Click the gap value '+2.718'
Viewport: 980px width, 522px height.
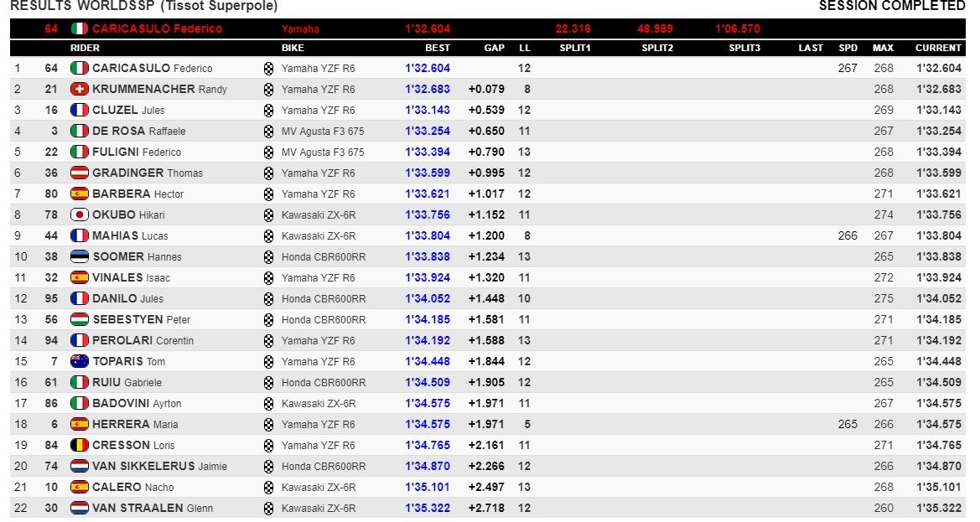point(486,509)
